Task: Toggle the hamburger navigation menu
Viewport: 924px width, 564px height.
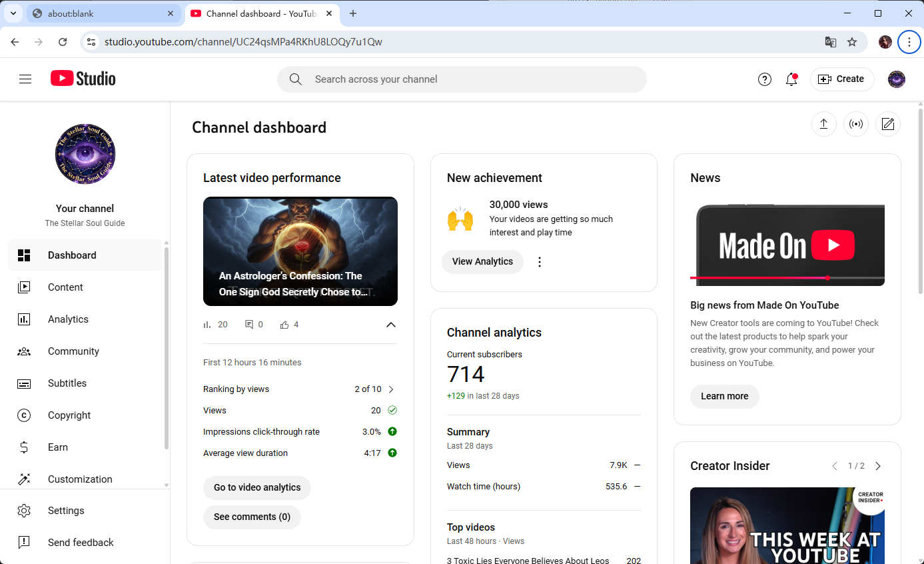Action: 25,79
